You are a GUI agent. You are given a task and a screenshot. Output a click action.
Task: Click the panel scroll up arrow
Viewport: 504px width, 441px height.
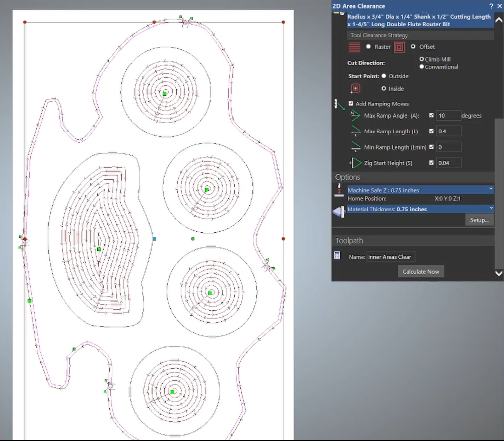(499, 20)
